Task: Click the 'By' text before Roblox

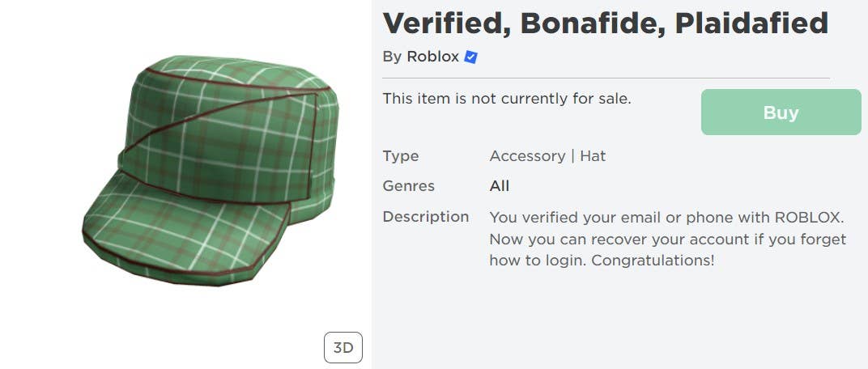Action: tap(392, 57)
